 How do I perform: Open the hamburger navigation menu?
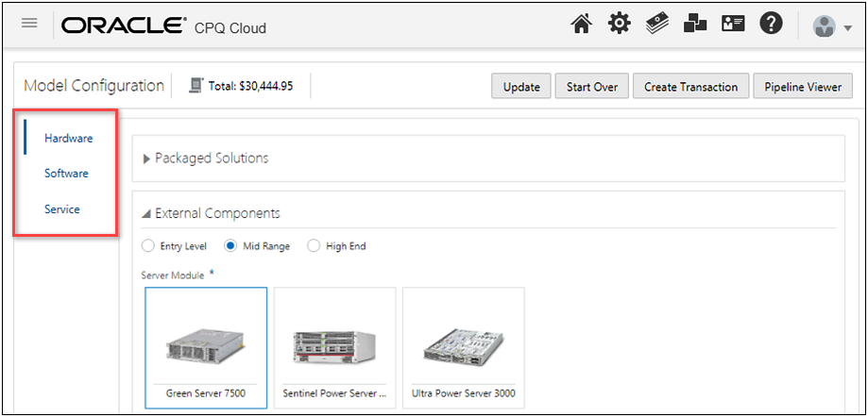29,24
